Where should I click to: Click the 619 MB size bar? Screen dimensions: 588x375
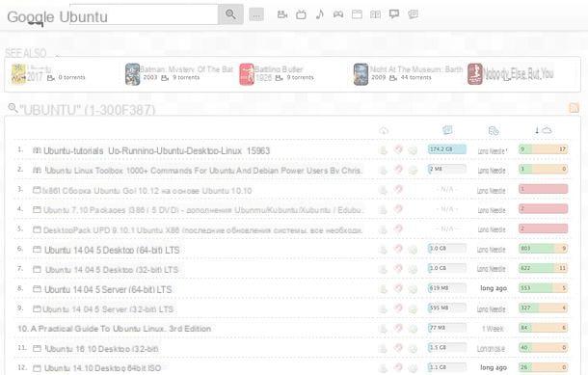pos(447,288)
